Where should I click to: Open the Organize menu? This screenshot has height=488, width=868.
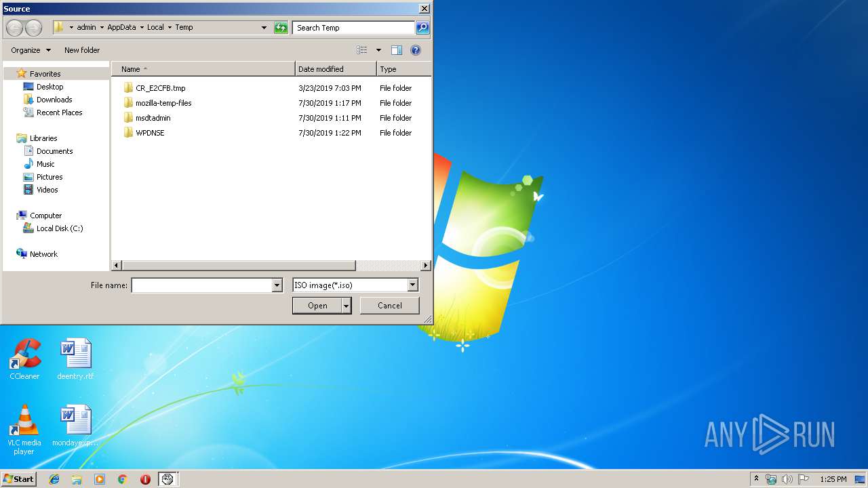31,50
